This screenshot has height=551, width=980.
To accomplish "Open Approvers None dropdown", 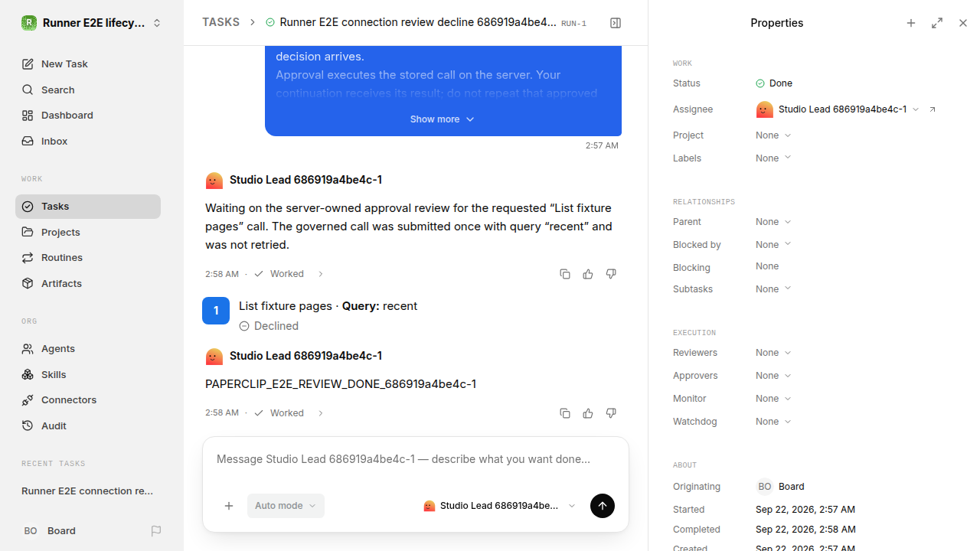I will click(773, 376).
